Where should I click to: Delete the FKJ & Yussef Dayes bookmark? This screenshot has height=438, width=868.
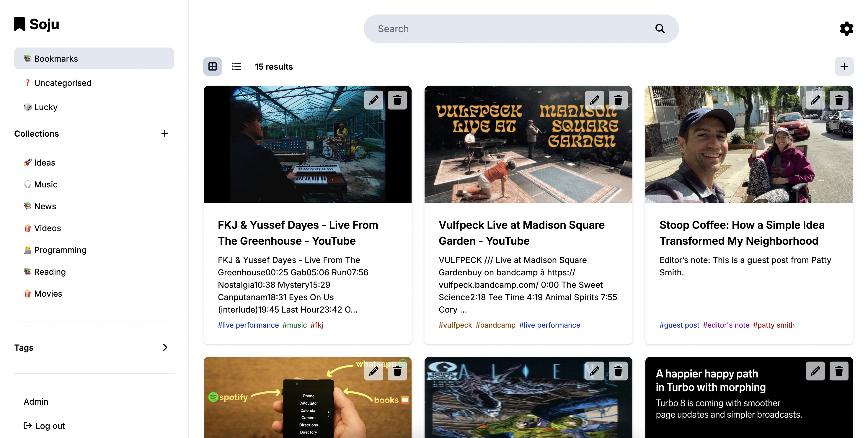tap(397, 100)
